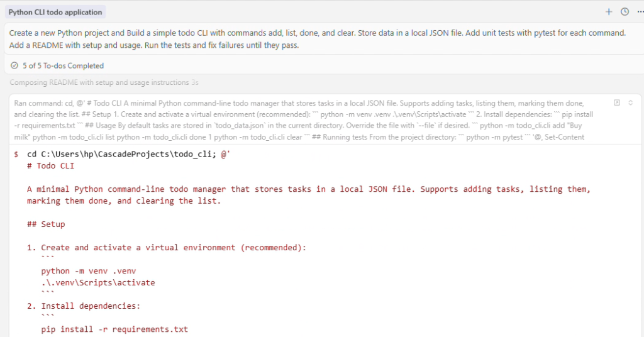Collapse the command output with up-down chevron

click(630, 102)
